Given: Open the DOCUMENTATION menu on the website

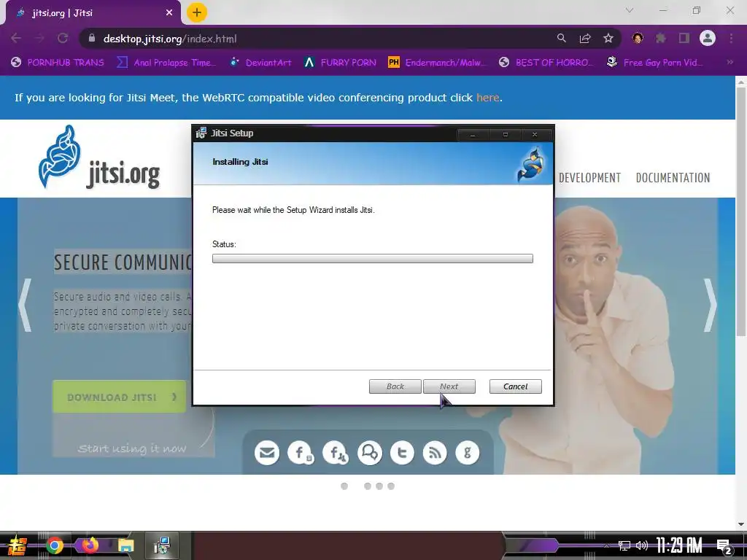Looking at the screenshot, I should coord(673,178).
